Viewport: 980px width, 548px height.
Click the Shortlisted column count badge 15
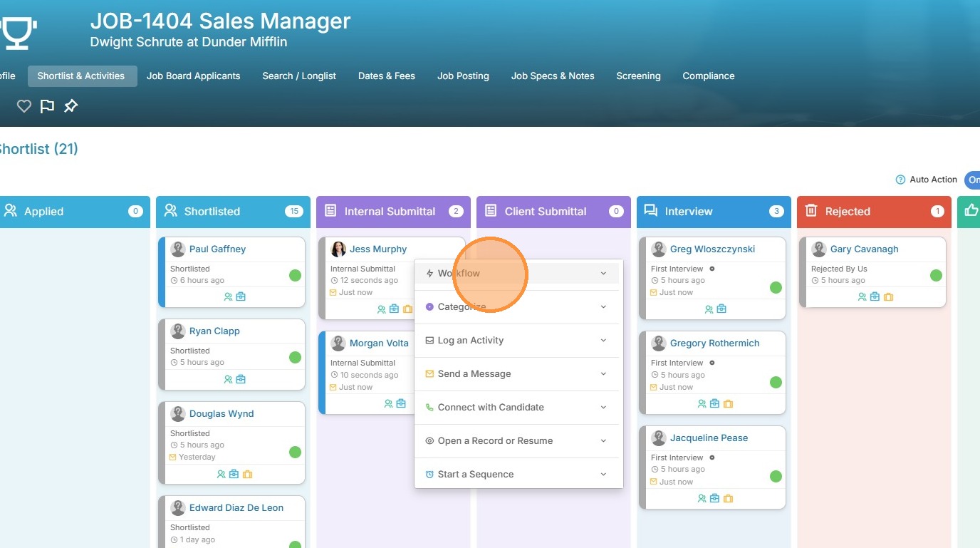click(293, 212)
